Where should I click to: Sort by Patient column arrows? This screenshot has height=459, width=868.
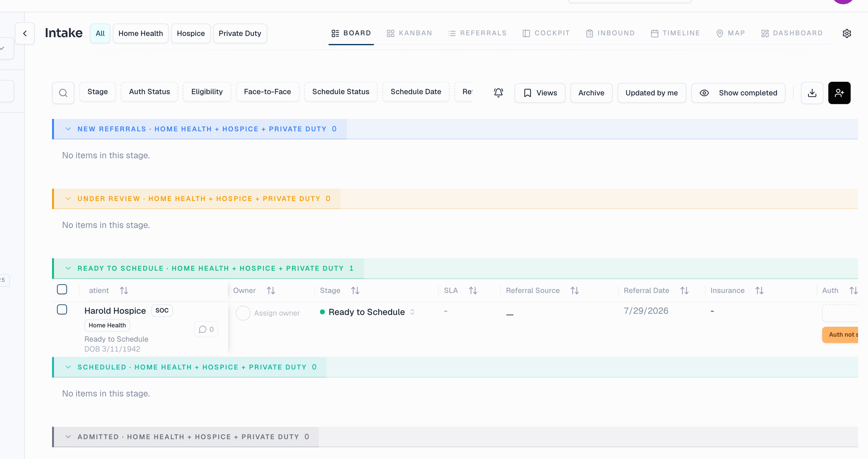124,290
